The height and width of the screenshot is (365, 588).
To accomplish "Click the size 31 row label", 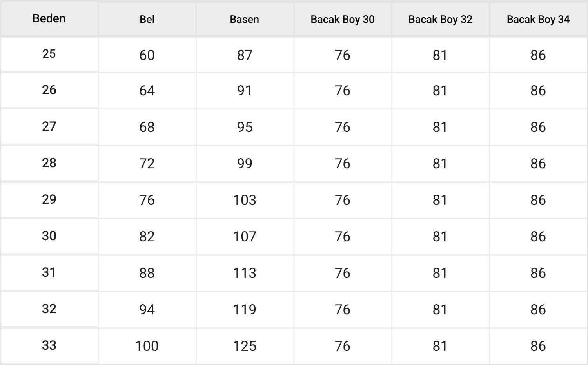I will tap(49, 272).
